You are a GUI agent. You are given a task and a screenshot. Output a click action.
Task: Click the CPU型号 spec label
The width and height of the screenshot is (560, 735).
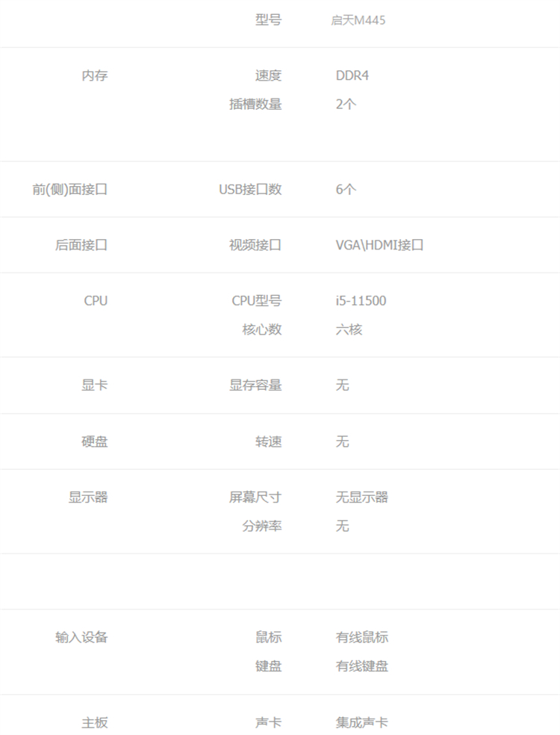click(x=256, y=301)
